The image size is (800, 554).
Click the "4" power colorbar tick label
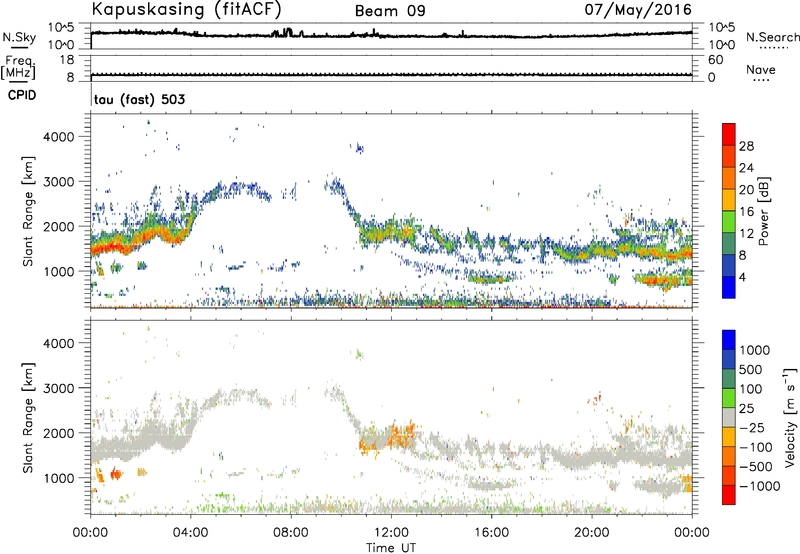tap(742, 277)
